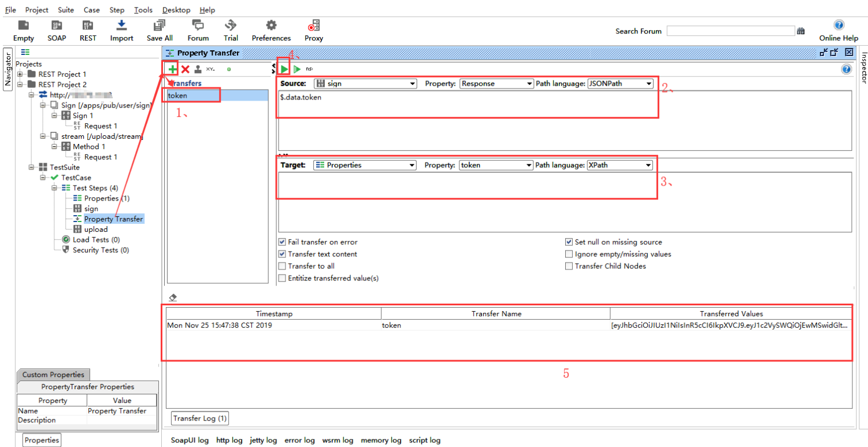
Task: Open the http log link
Action: 229,440
